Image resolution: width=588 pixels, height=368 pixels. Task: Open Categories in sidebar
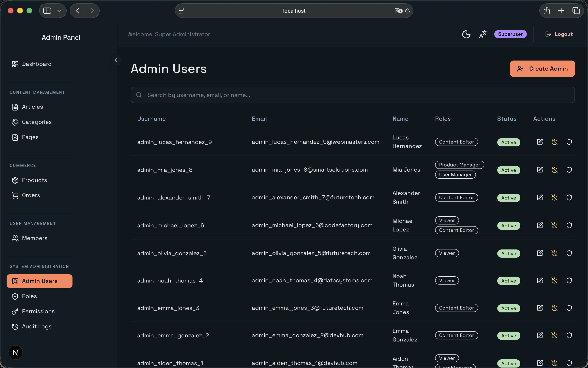[39, 122]
